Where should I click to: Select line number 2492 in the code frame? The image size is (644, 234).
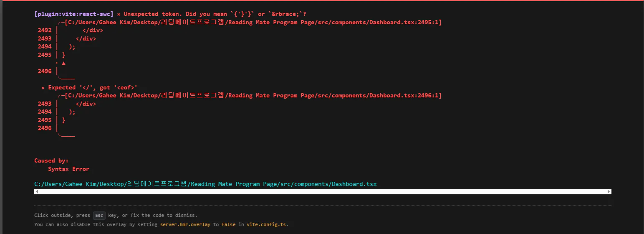(45, 30)
